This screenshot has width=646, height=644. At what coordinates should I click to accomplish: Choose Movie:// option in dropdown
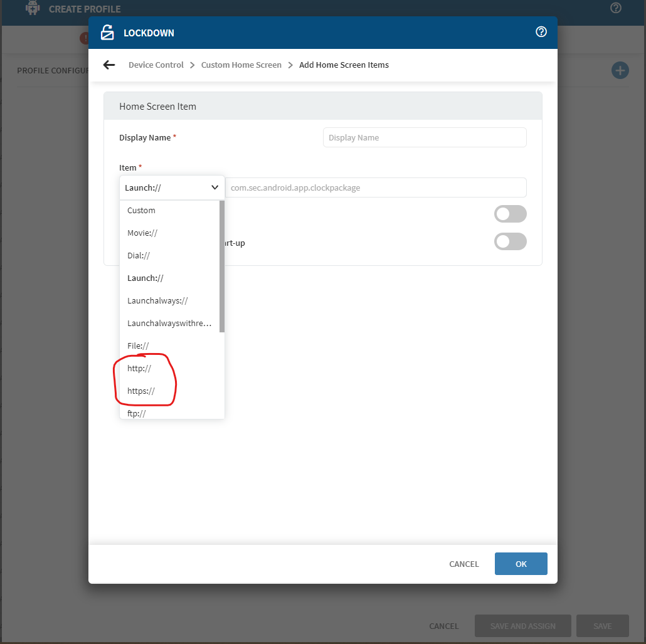point(142,233)
